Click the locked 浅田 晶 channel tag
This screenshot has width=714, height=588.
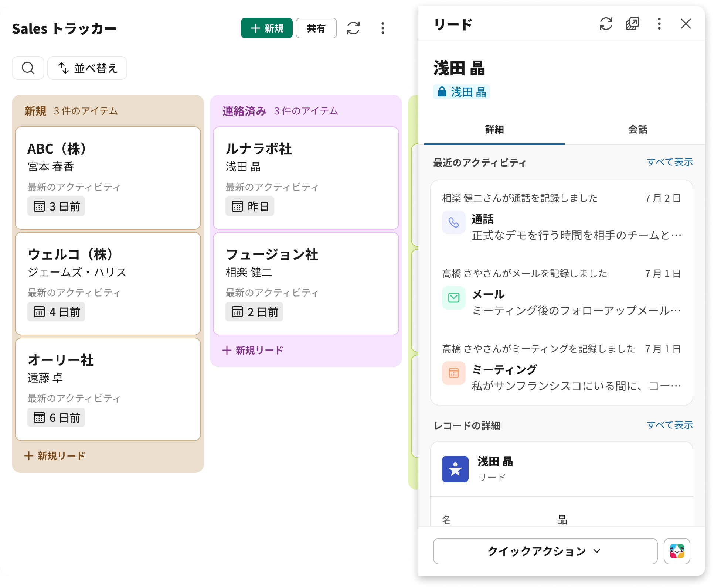[x=462, y=92]
